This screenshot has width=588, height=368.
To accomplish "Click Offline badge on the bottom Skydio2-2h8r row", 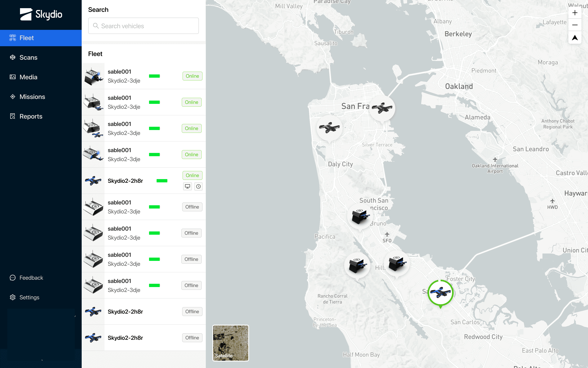I will [x=192, y=338].
